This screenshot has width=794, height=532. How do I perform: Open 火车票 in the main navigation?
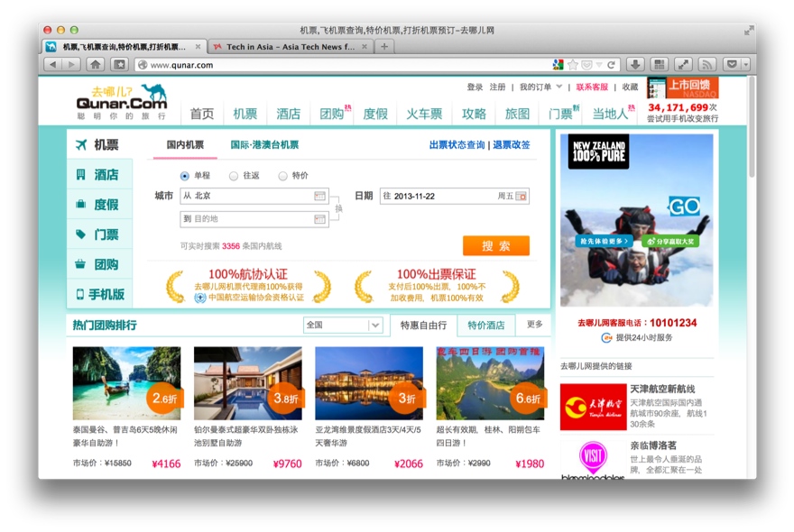(x=424, y=114)
